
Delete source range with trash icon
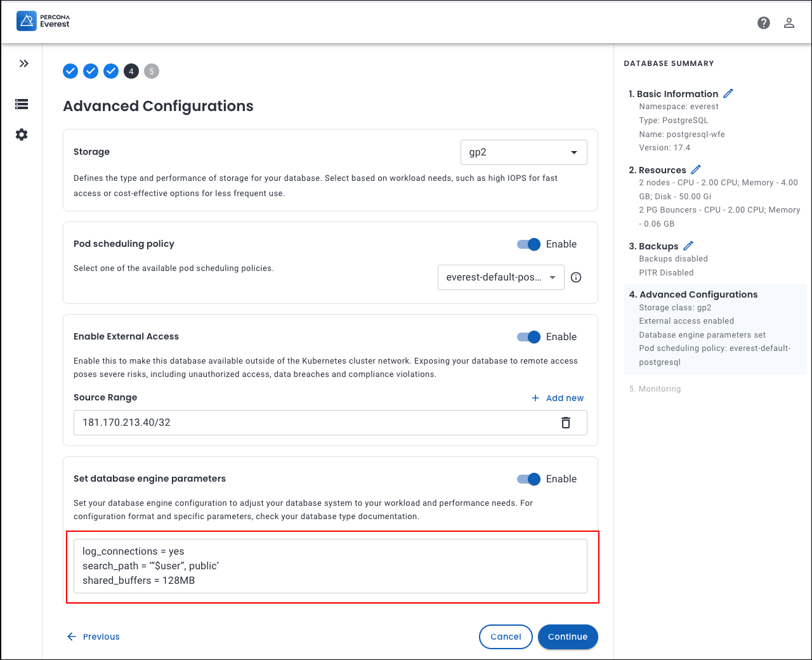coord(566,423)
